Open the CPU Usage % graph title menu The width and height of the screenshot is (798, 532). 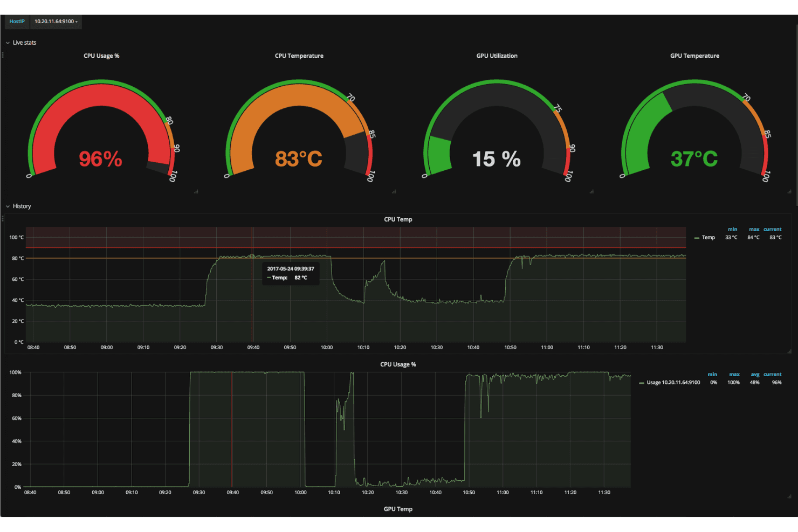(398, 364)
